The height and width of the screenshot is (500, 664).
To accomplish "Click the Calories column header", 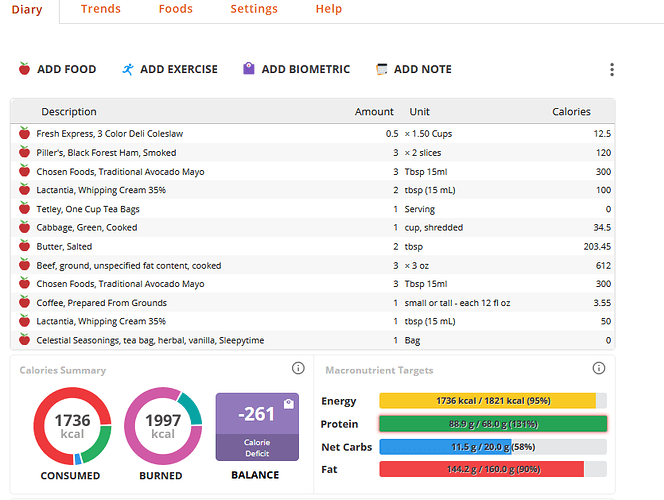I will (571, 111).
